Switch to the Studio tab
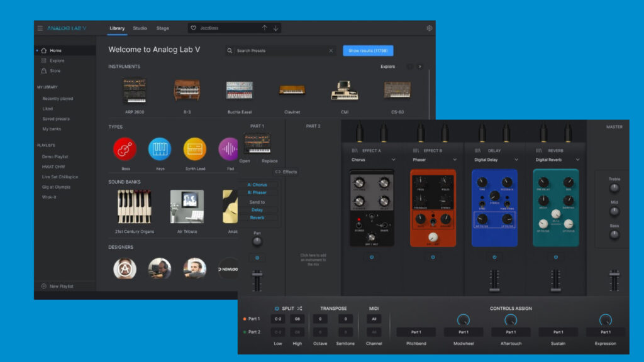 [140, 28]
